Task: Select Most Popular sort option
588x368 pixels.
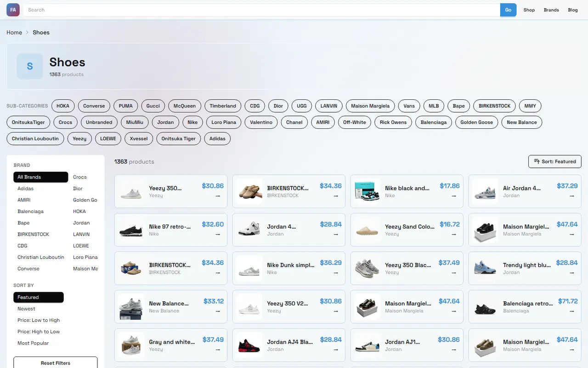Action: (39, 343)
